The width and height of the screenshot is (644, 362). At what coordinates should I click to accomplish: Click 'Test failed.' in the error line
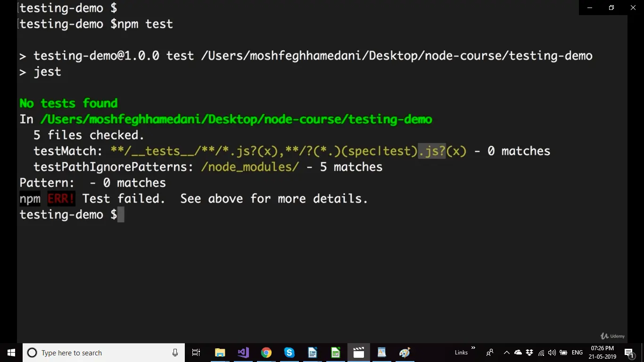(x=124, y=199)
